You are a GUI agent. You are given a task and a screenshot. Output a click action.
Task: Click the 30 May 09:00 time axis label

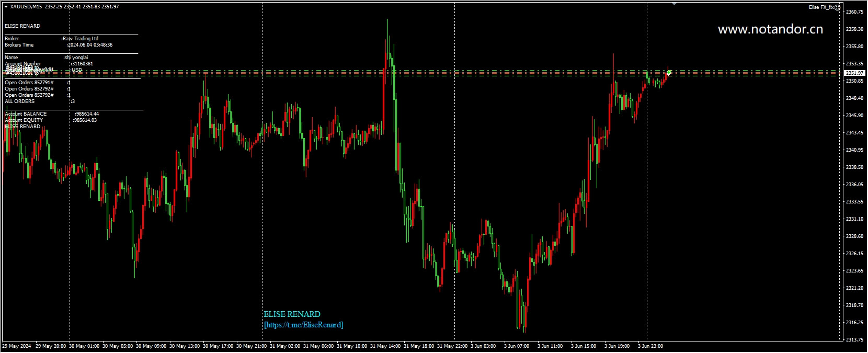point(152,346)
